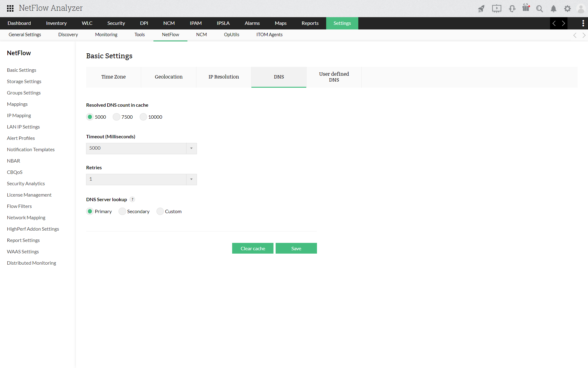This screenshot has width=588, height=368.
Task: Switch to the User defined DNS tab
Action: (x=334, y=77)
